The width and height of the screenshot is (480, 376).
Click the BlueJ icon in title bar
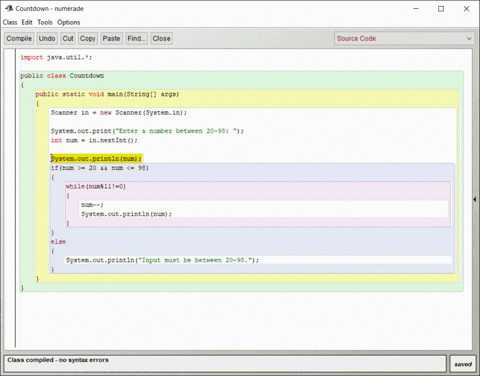click(9, 8)
